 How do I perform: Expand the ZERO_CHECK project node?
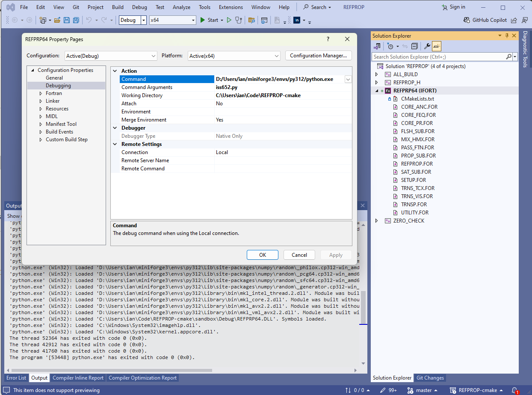point(376,221)
